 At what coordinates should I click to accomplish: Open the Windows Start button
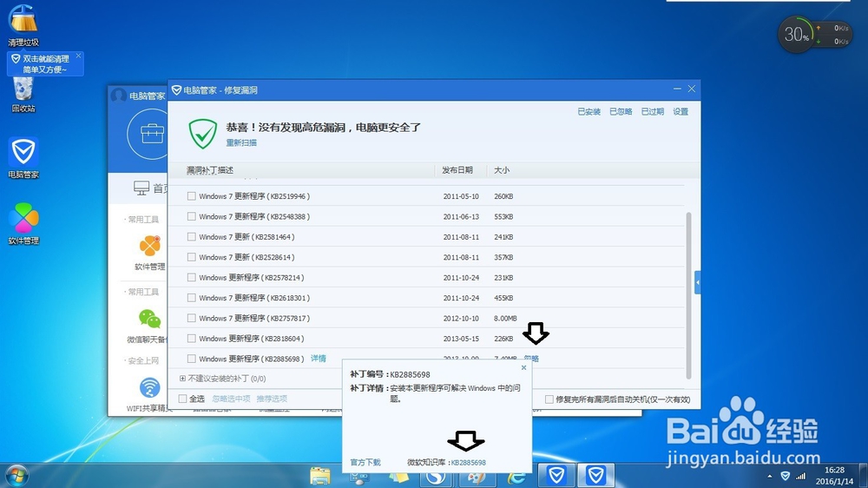pos(16,477)
